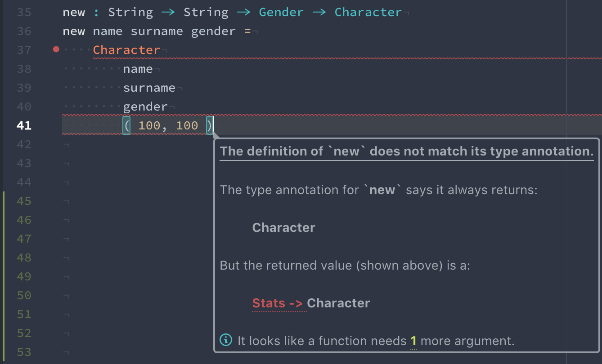
Task: Click the orange 'Character' constructor on line 37
Action: 126,50
